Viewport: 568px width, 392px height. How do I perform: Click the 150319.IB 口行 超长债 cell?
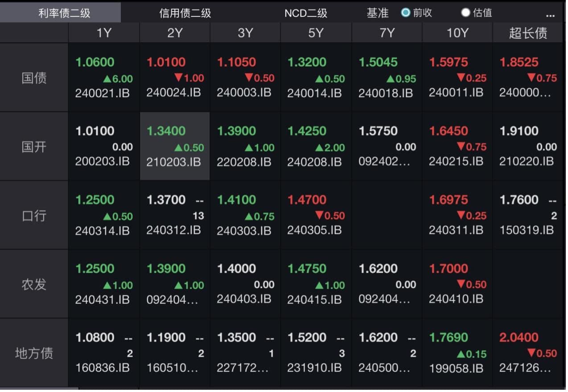pyautogui.click(x=528, y=215)
